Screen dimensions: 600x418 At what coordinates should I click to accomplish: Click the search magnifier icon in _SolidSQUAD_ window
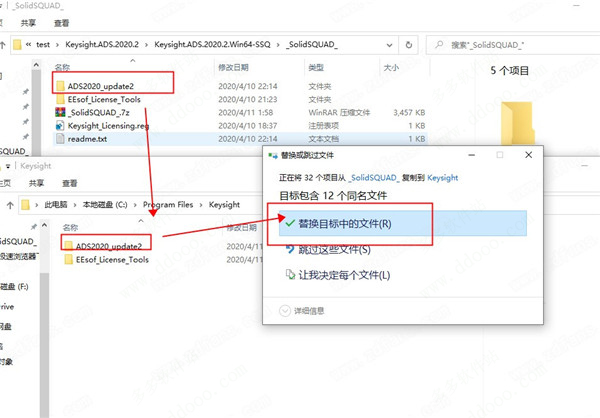coord(439,45)
